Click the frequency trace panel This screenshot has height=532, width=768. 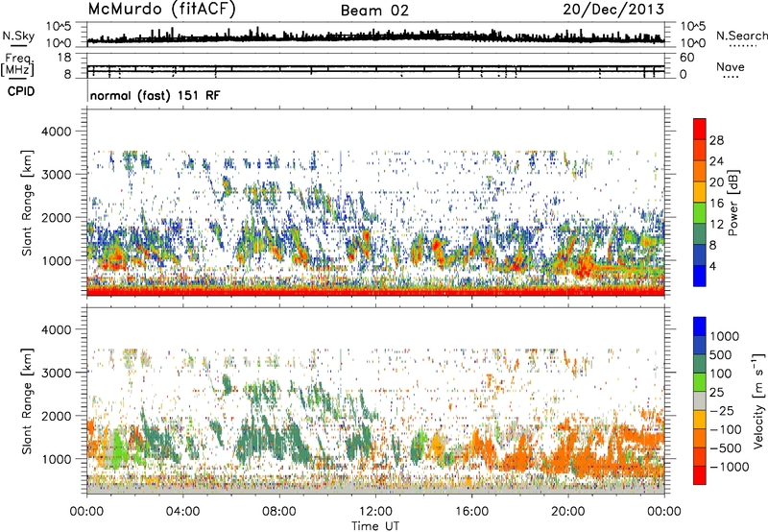[x=375, y=65]
